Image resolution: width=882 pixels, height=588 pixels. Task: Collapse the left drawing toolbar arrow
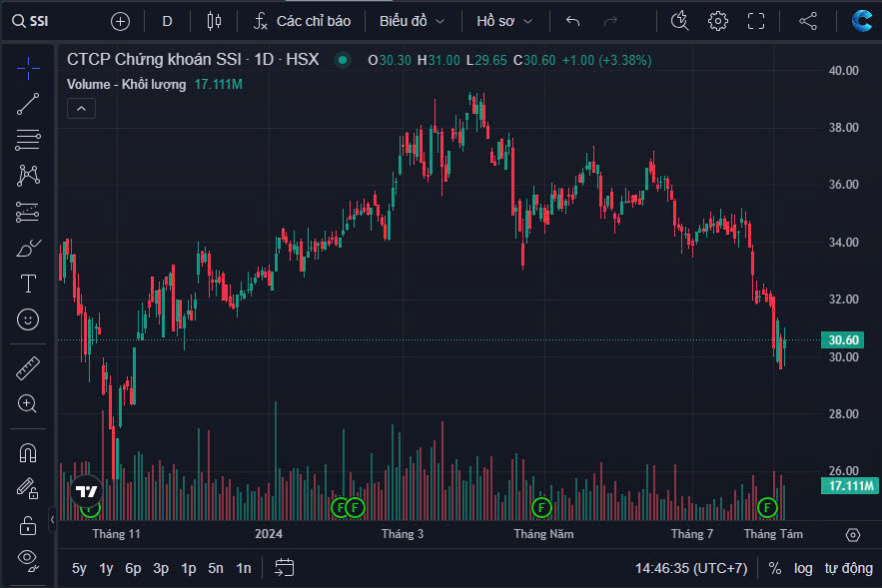(52, 519)
